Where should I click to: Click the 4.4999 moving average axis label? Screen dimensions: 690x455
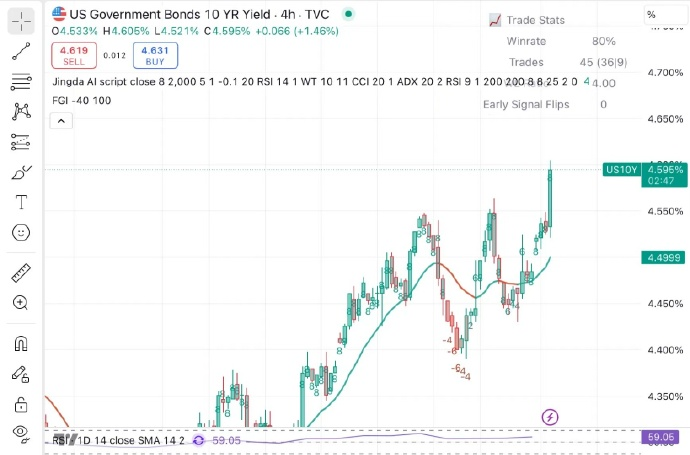pos(664,257)
